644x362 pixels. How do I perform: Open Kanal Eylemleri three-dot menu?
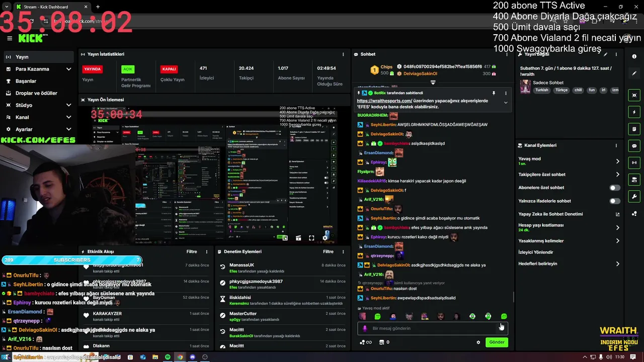[616, 145]
